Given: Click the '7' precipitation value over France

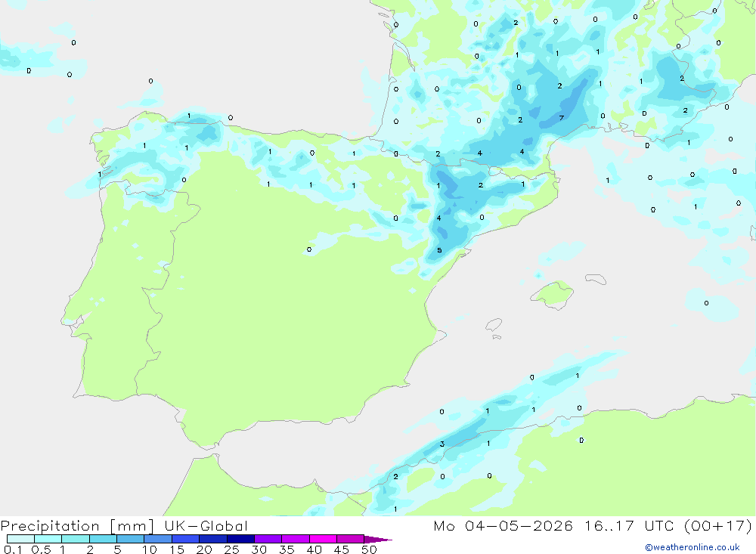Looking at the screenshot, I should click(x=561, y=118).
